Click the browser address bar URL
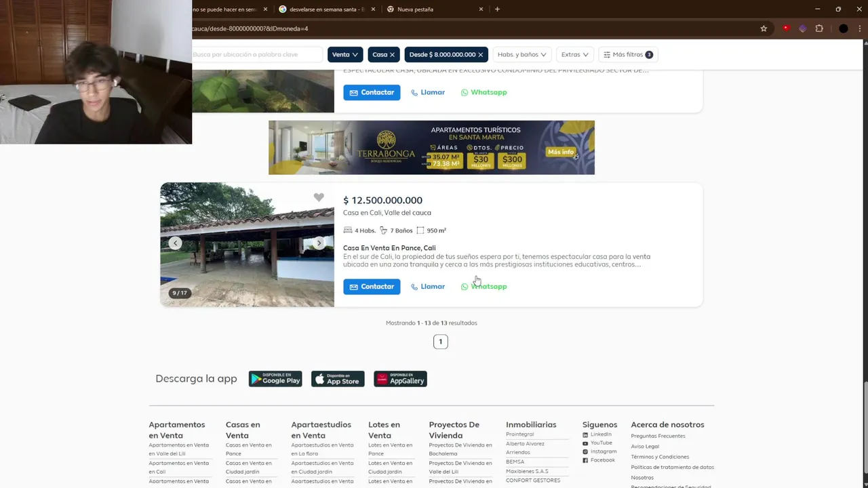Viewport: 868px width, 488px height. [x=250, y=28]
